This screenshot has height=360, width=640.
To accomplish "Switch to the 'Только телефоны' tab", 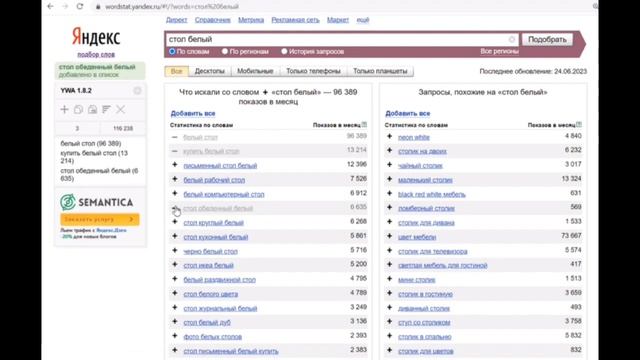I will click(x=313, y=71).
